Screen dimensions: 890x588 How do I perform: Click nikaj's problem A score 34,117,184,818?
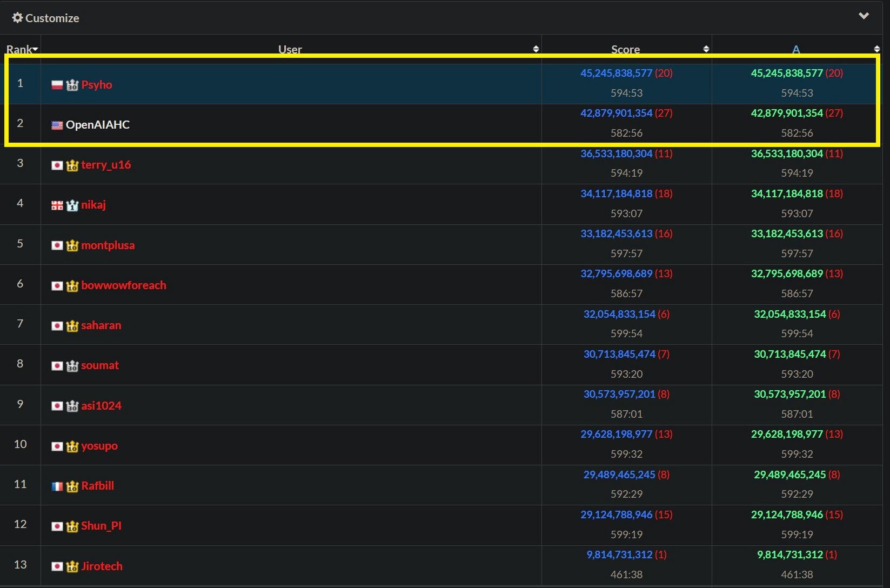[x=787, y=193]
